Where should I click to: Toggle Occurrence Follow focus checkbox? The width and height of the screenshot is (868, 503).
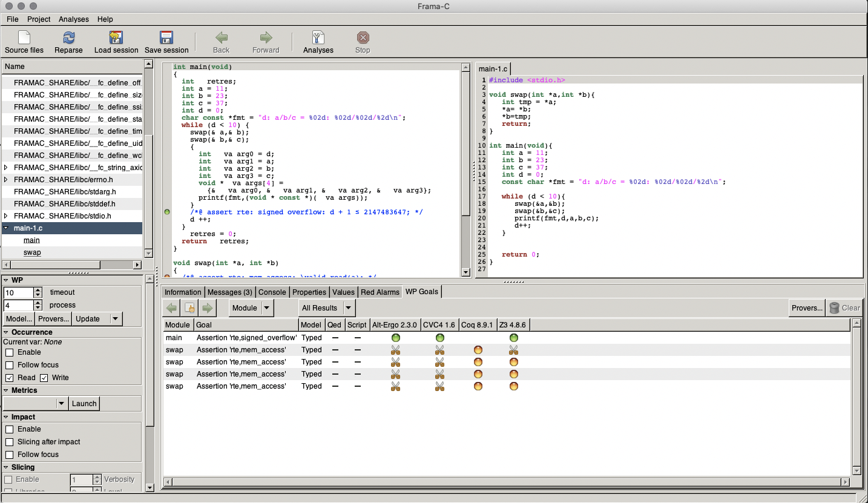(9, 365)
